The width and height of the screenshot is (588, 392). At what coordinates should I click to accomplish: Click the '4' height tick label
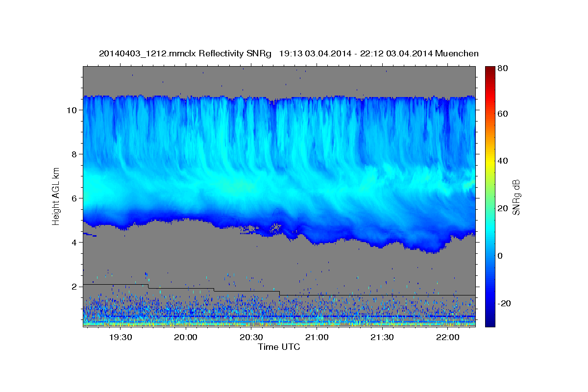click(x=75, y=242)
